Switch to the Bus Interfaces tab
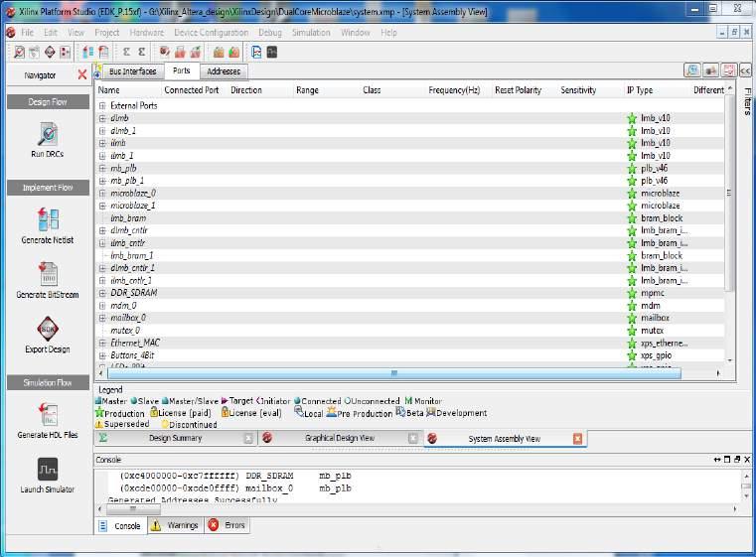The image size is (756, 557). [132, 71]
